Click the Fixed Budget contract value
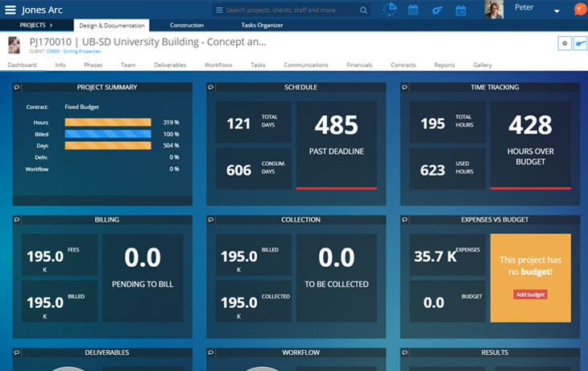 point(81,107)
